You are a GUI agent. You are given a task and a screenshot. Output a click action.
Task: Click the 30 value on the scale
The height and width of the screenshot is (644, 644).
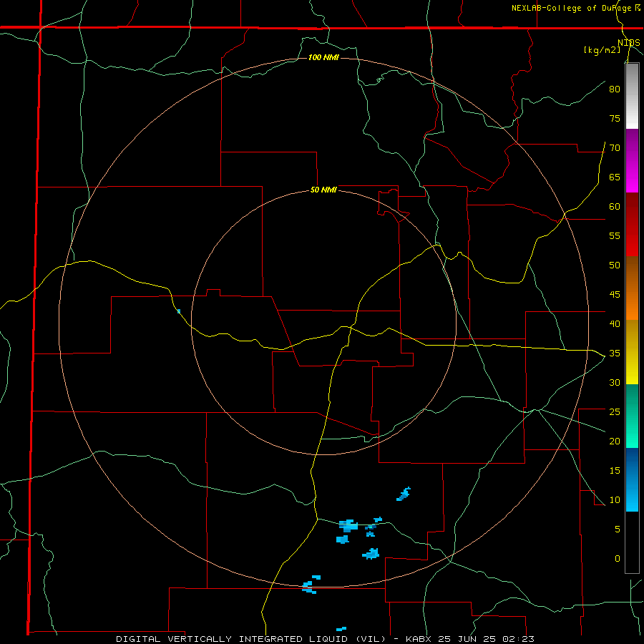(615, 382)
